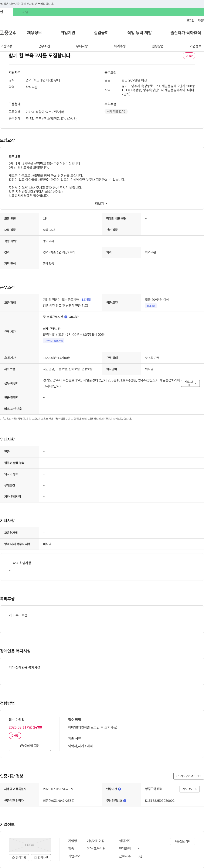Click the company LOGO placeholder image
The width and height of the screenshot is (204, 868).
(30, 845)
